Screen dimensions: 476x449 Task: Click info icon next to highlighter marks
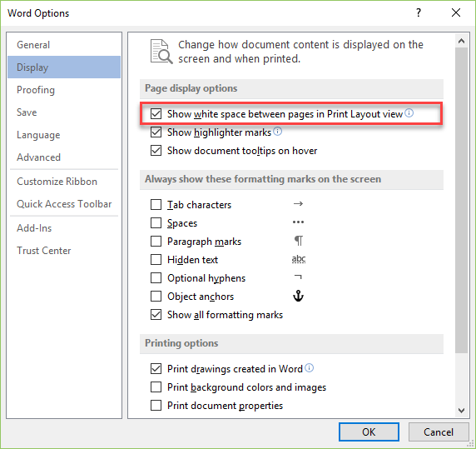(x=277, y=132)
